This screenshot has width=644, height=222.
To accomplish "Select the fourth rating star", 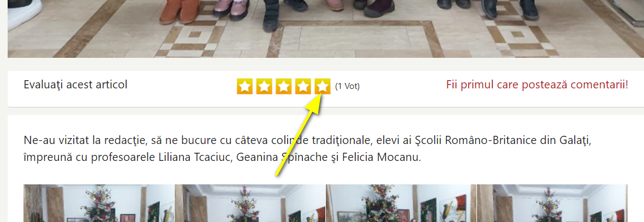I will (x=303, y=86).
